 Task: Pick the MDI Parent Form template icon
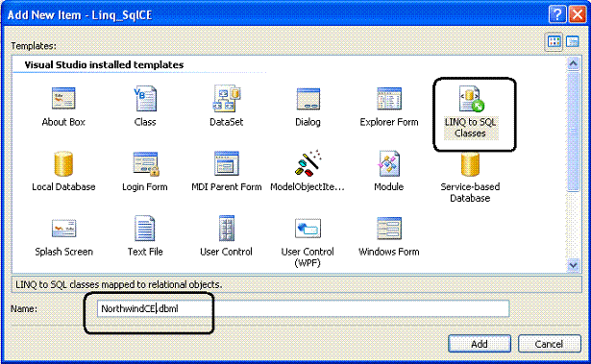(x=227, y=163)
